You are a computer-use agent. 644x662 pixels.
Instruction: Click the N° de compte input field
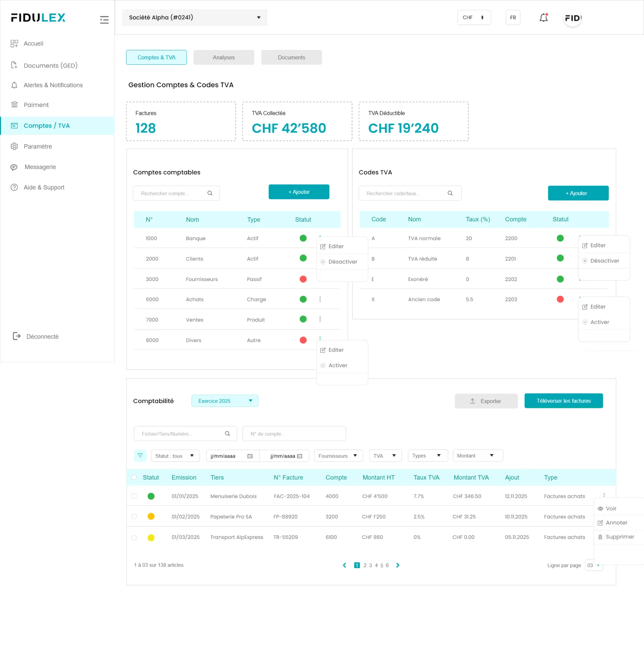294,433
